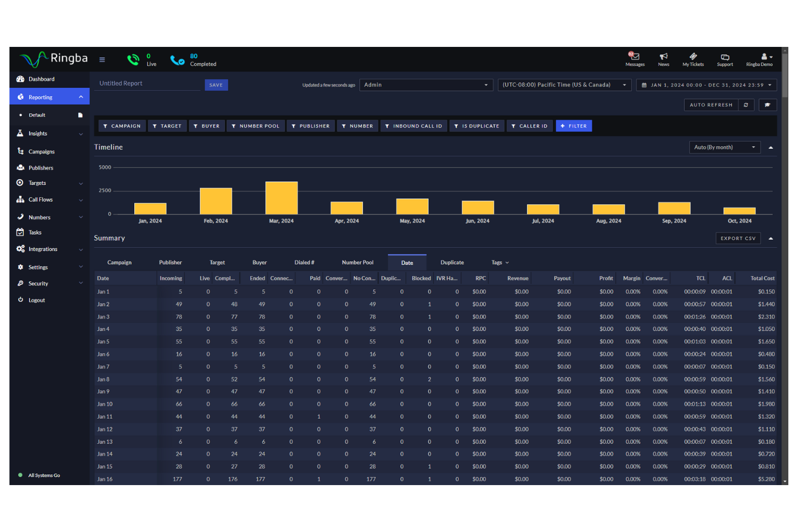Switch to the Number Pool summary tab

[357, 262]
